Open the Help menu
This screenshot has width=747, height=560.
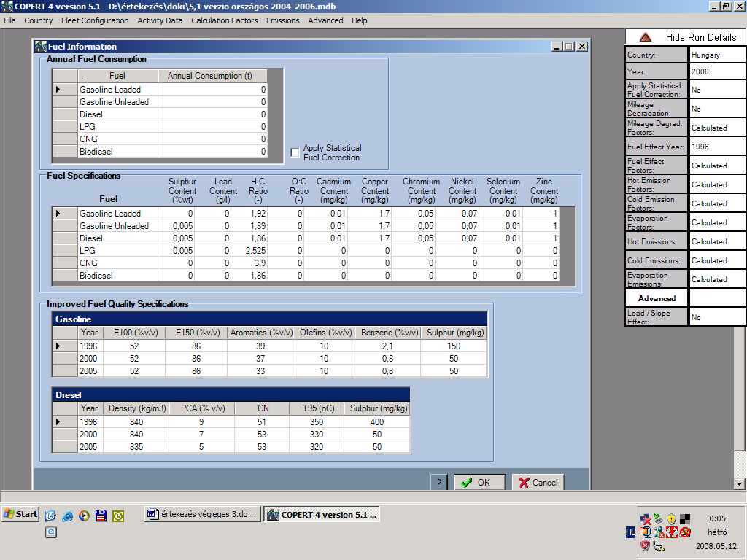(359, 20)
